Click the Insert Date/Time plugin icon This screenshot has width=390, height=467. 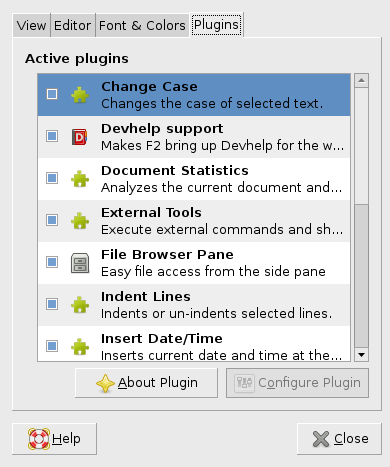(x=80, y=347)
